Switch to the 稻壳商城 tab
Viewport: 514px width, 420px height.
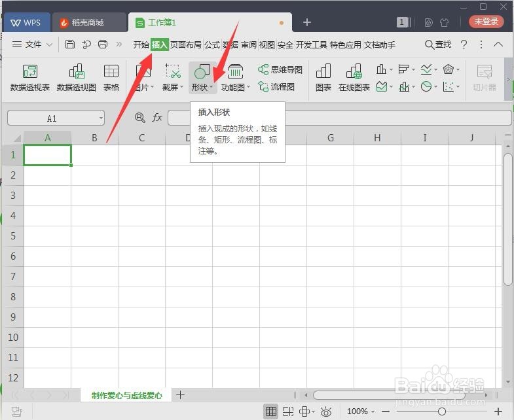[89, 23]
